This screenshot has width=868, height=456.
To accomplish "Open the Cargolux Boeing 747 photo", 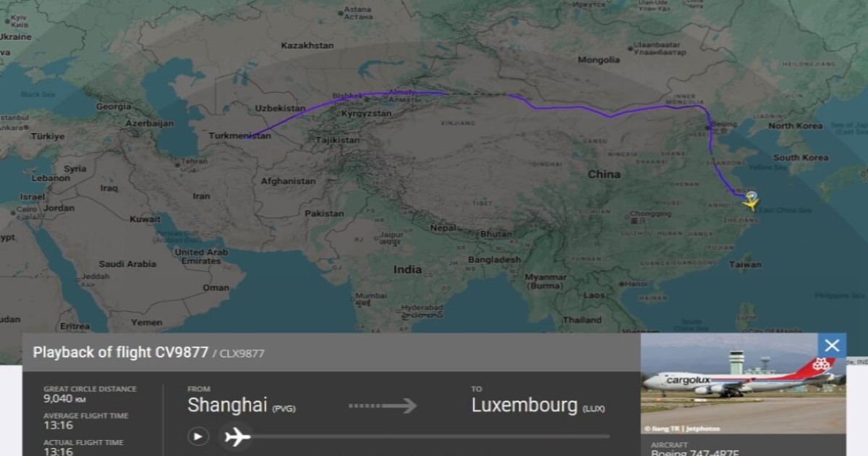I will click(743, 384).
